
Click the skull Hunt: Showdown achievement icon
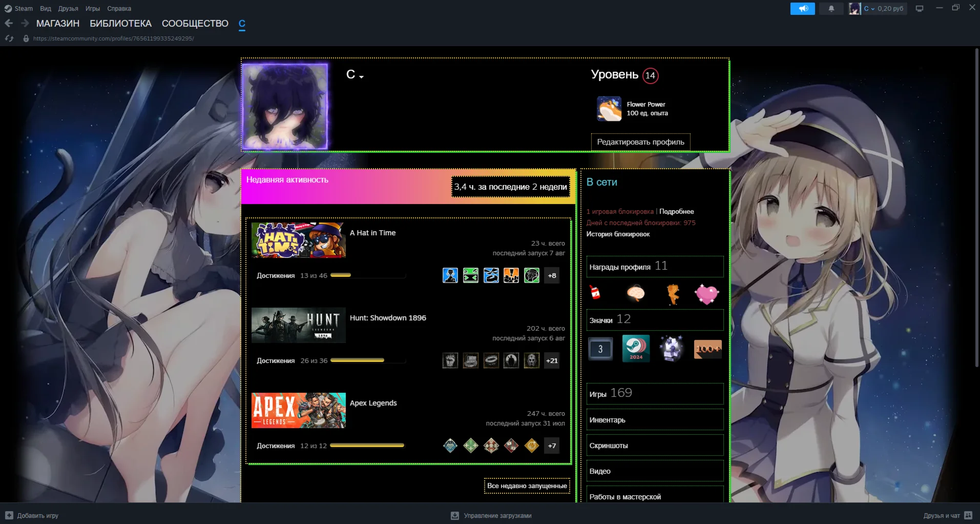coord(532,360)
